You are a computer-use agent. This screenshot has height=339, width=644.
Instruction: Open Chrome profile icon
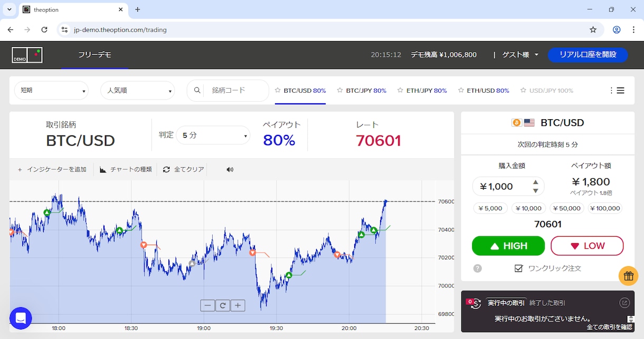pos(617,30)
